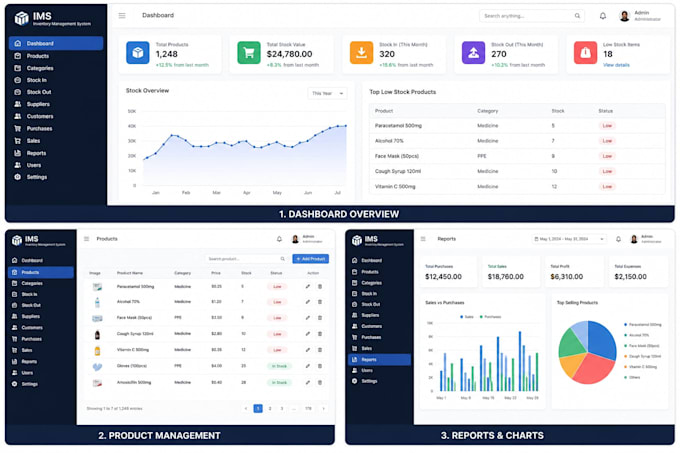Edit the Paracetamol 500mg row pencil icon
This screenshot has height=453, width=680.
point(307,287)
